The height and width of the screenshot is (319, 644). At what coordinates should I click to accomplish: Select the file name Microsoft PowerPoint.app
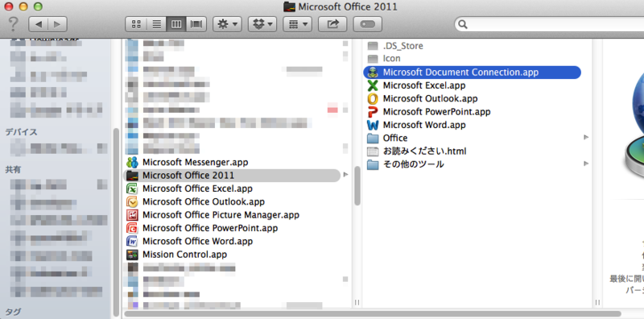tap(437, 112)
